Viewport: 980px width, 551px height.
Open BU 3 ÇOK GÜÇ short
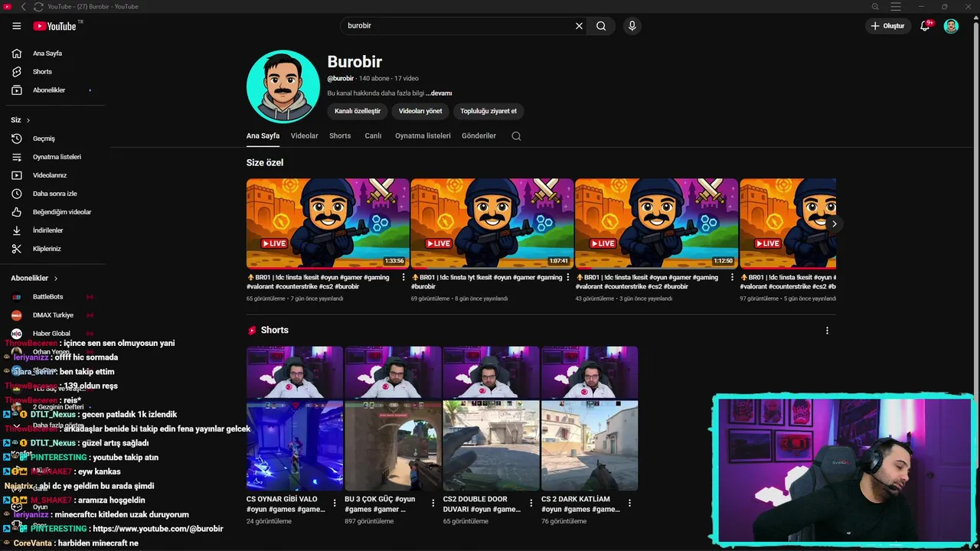coord(393,419)
